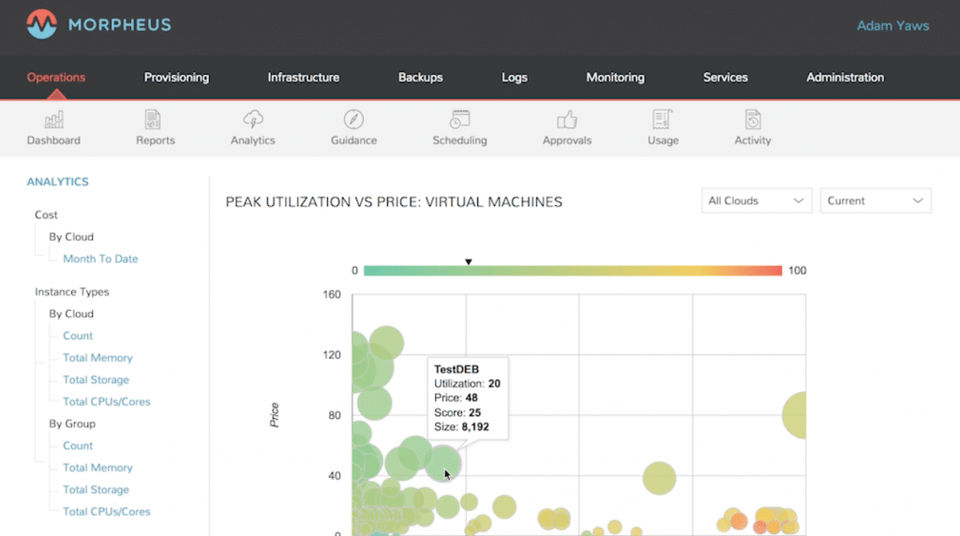This screenshot has height=536, width=960.
Task: Open the Adam Yaws user menu
Action: point(893,26)
